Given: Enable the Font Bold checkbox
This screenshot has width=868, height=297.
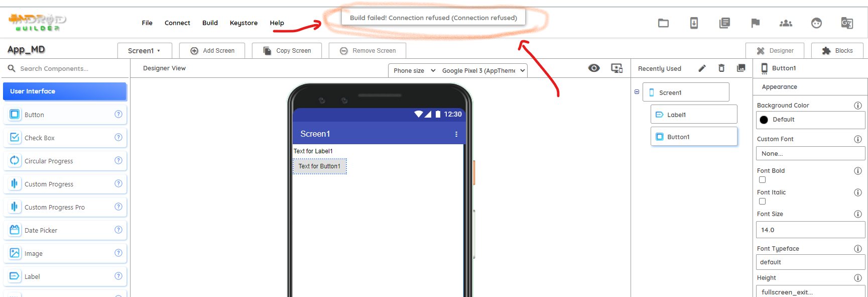Looking at the screenshot, I should [x=762, y=180].
